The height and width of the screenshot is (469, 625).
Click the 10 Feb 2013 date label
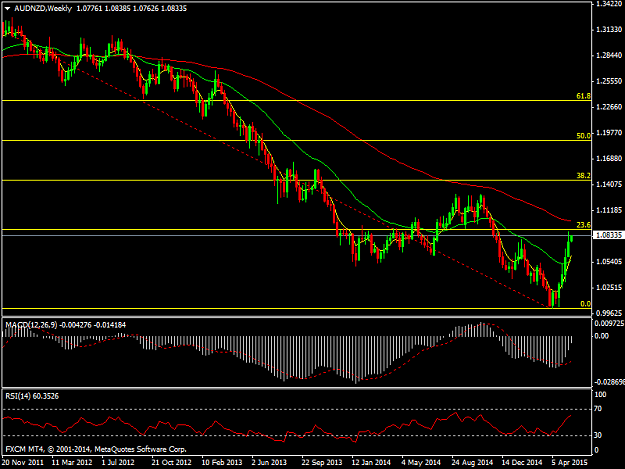(222, 463)
